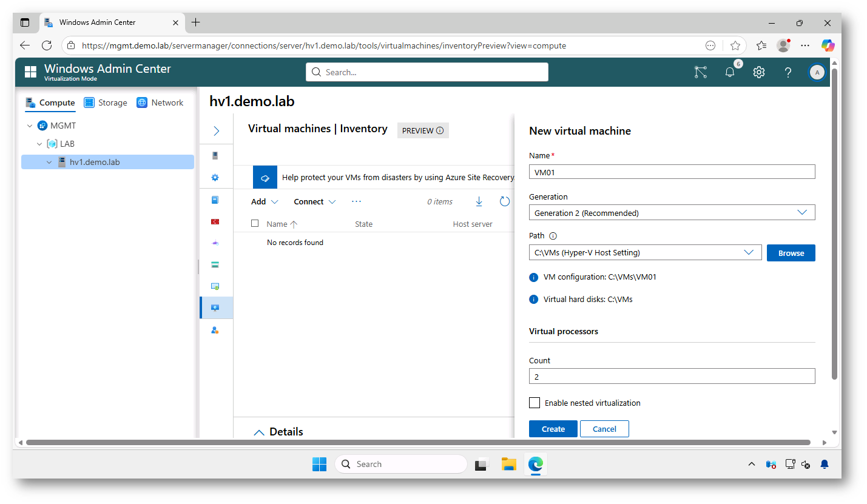Viewport: 867px width, 504px height.
Task: Open the settings gear in header
Action: (758, 72)
